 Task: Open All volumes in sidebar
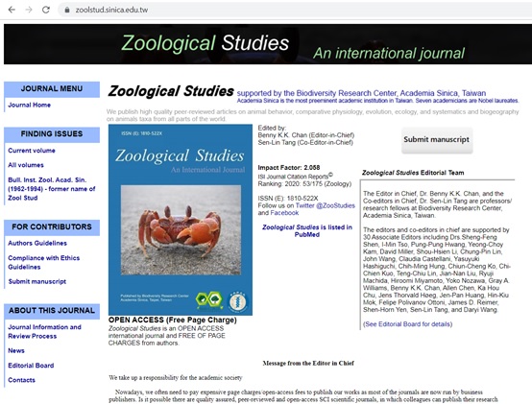pos(26,165)
